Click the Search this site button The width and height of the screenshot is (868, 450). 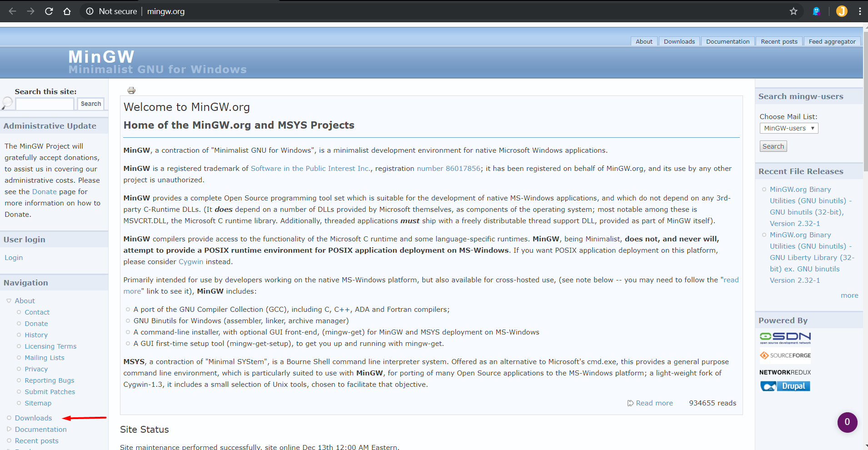(x=91, y=104)
